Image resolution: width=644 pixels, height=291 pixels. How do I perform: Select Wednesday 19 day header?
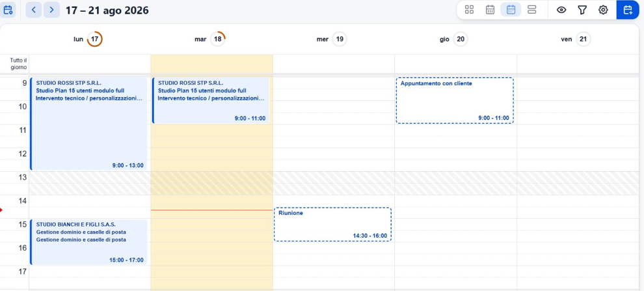coord(332,40)
